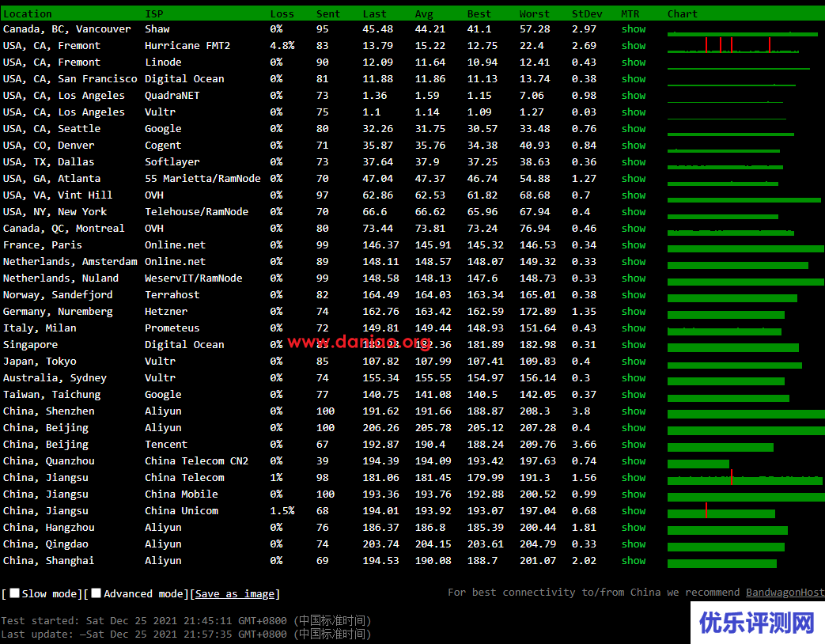
Task: Show MTR for Dallas Softlayer row
Action: pyautogui.click(x=634, y=162)
